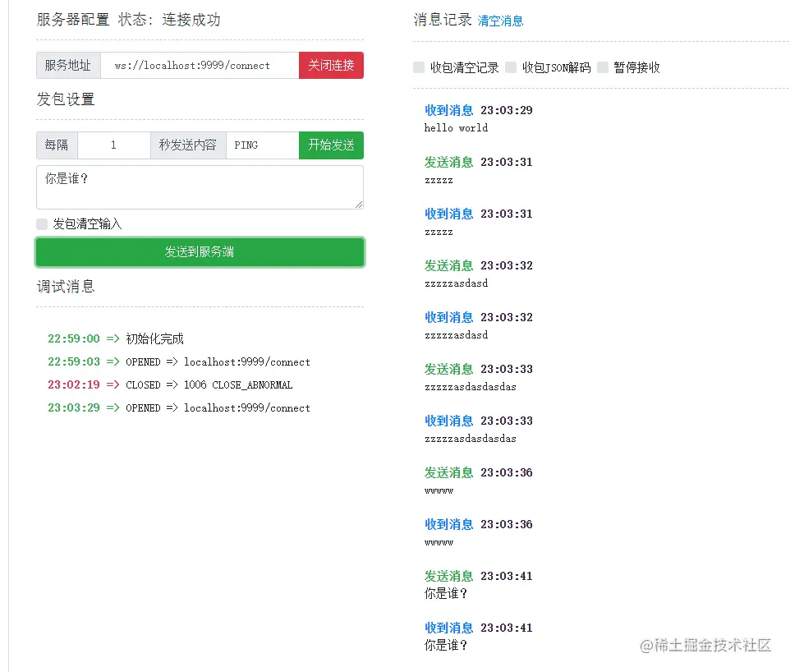
Task: Click the message textarea containing 你是谁？
Action: click(x=200, y=187)
